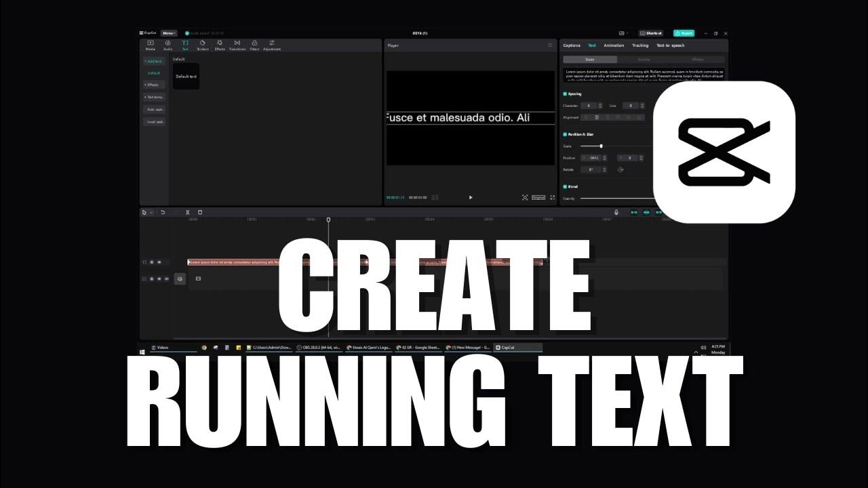The image size is (868, 488).
Task: Open the Videos folder in taskbar
Action: point(173,348)
